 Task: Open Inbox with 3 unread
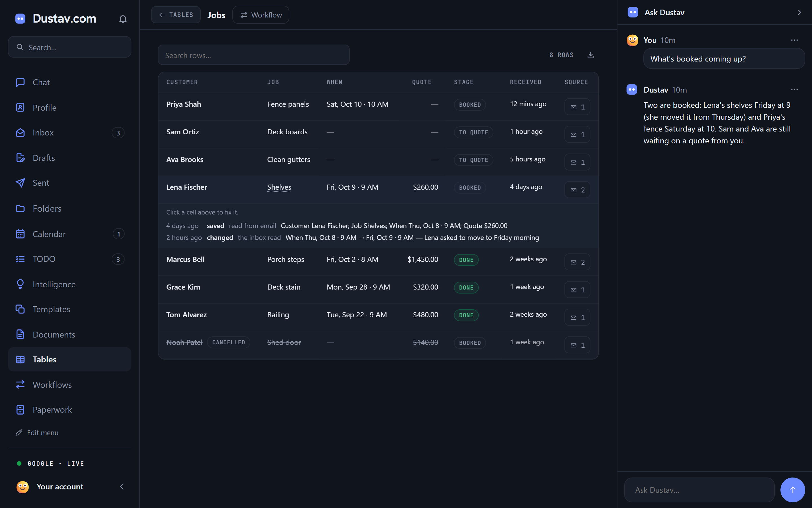(69, 133)
